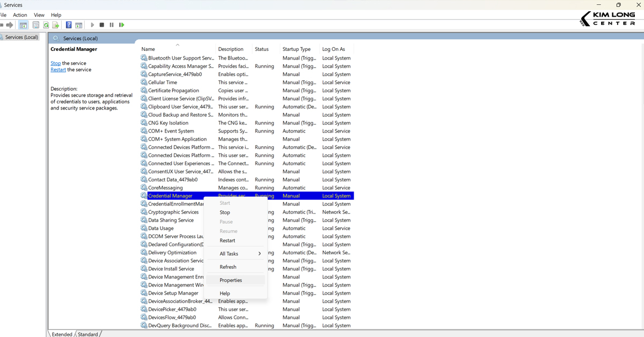
Task: Click the Restart Service toolbar icon
Action: click(121, 25)
